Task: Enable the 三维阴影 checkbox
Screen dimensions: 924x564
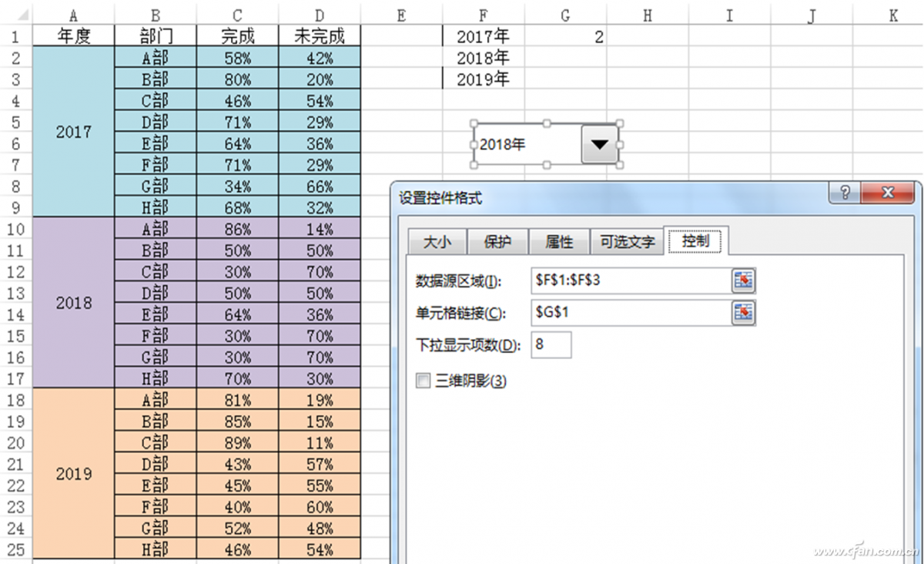Action: (422, 381)
